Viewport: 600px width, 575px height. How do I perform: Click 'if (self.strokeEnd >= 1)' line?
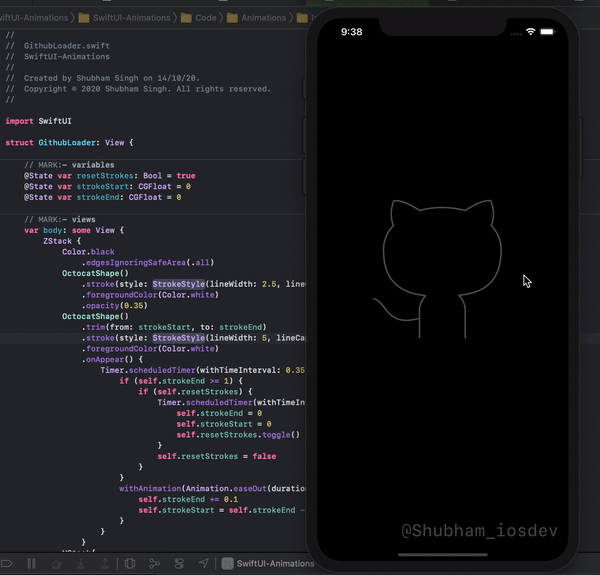[x=181, y=381]
